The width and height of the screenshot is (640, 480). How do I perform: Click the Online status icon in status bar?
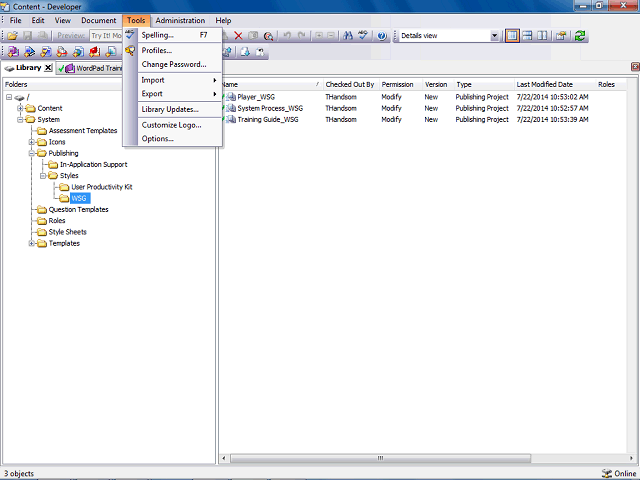(607, 473)
